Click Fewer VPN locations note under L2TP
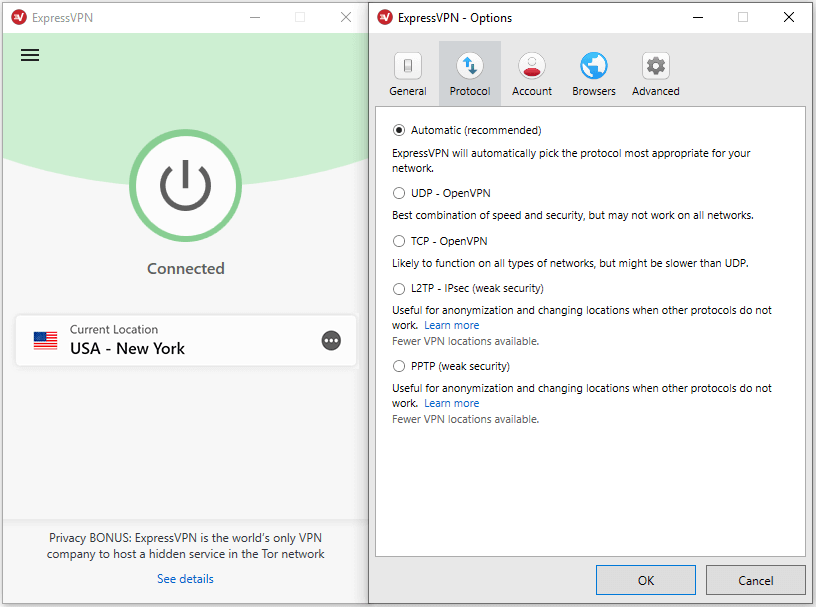The width and height of the screenshot is (816, 607). tap(466, 342)
